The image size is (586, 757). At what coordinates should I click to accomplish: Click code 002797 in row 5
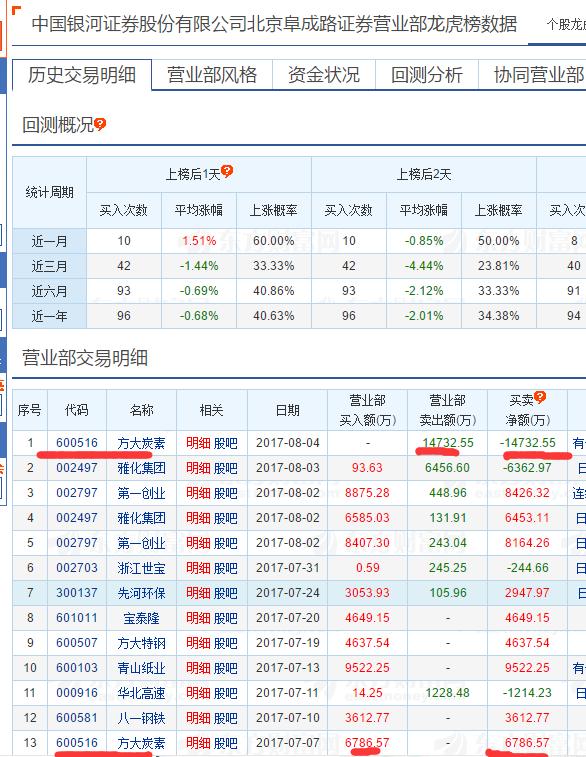point(77,543)
